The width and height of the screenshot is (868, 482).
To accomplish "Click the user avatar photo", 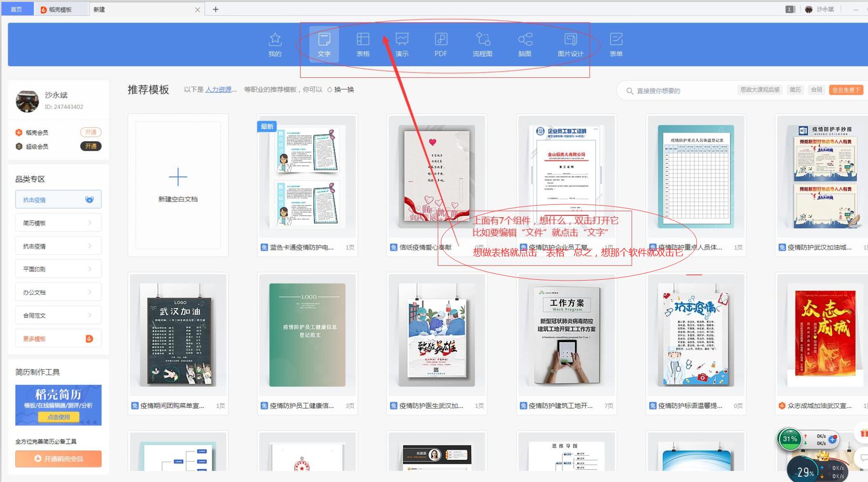I will (27, 101).
